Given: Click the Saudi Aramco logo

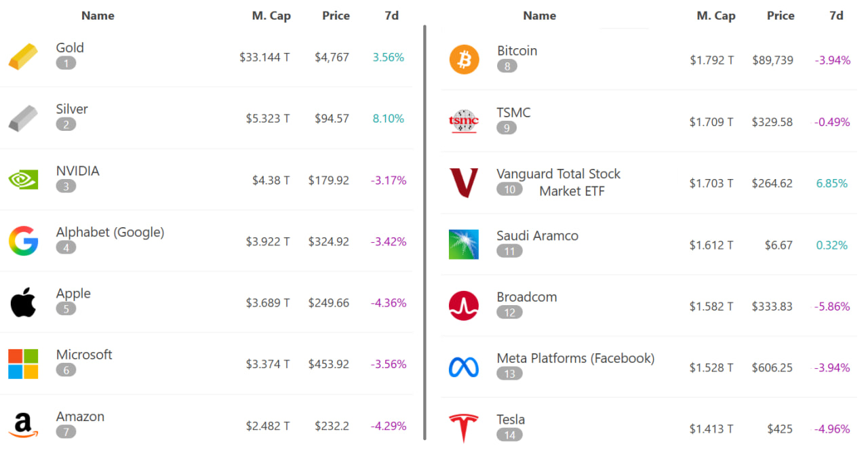Looking at the screenshot, I should 464,244.
